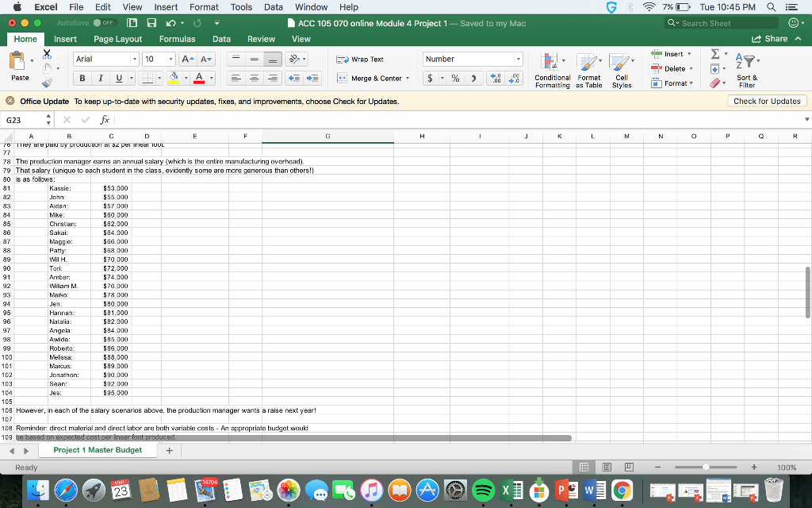The width and height of the screenshot is (812, 508).
Task: Toggle Italic formatting
Action: click(x=101, y=79)
